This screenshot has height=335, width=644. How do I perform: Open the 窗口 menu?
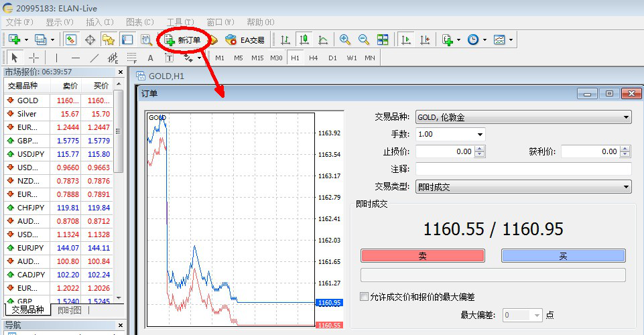[220, 22]
